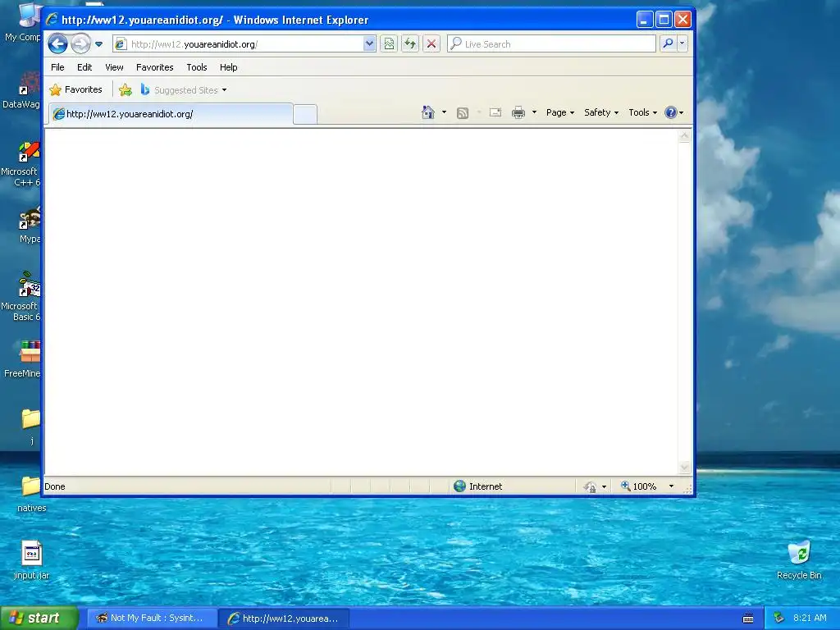Toggle Compatibility View icon
This screenshot has width=840, height=630.
(x=390, y=44)
